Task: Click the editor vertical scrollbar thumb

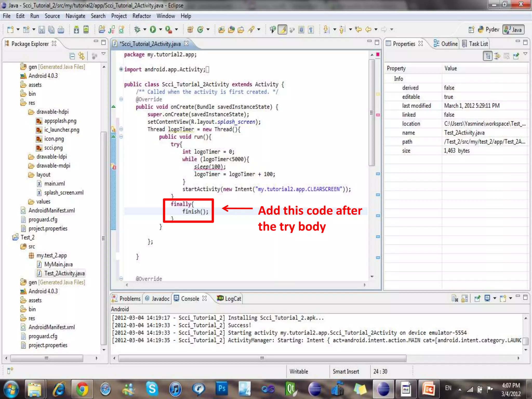Action: pyautogui.click(x=372, y=112)
